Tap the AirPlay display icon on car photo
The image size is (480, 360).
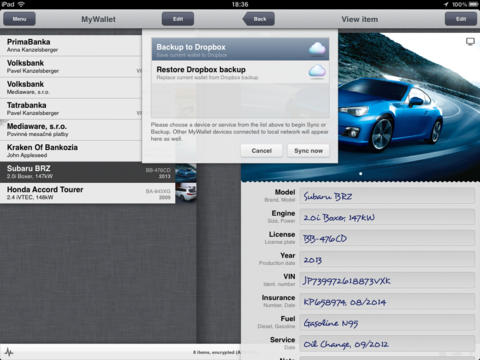470,42
